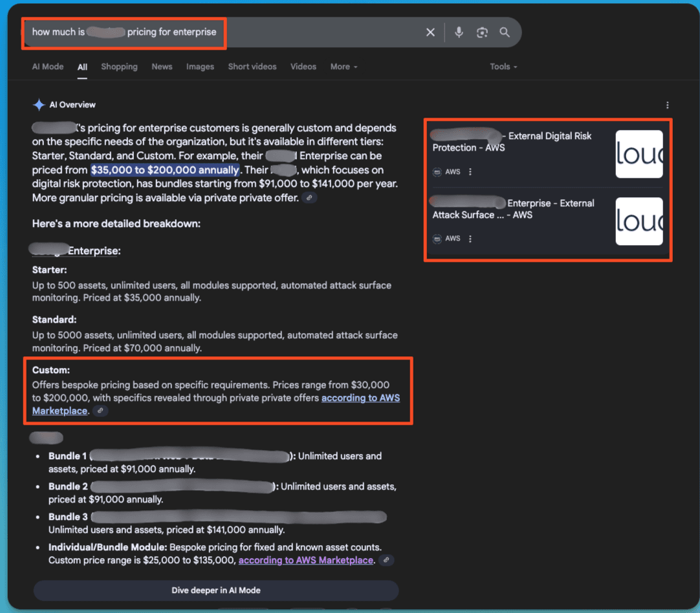Viewport: 700px width, 613px height.
Task: Open 'according to AWS Marketplace' link under Individual/Bundle Module
Action: [306, 560]
